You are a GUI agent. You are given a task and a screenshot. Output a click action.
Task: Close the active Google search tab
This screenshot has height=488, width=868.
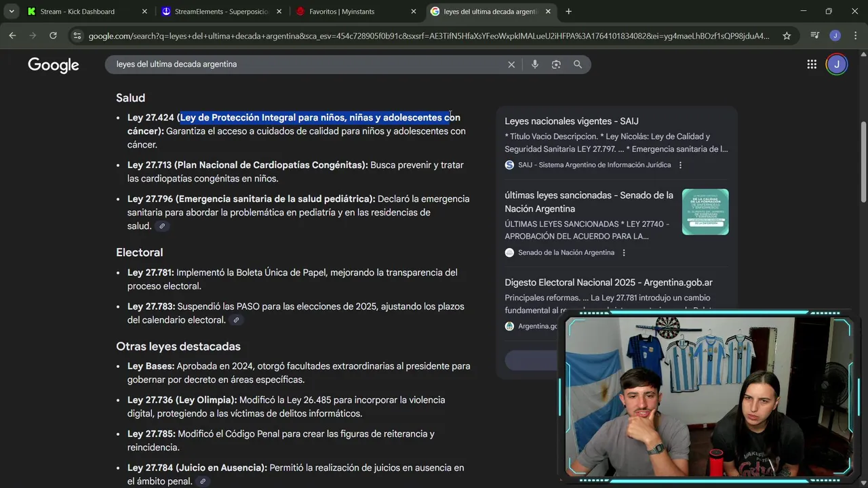tap(548, 12)
